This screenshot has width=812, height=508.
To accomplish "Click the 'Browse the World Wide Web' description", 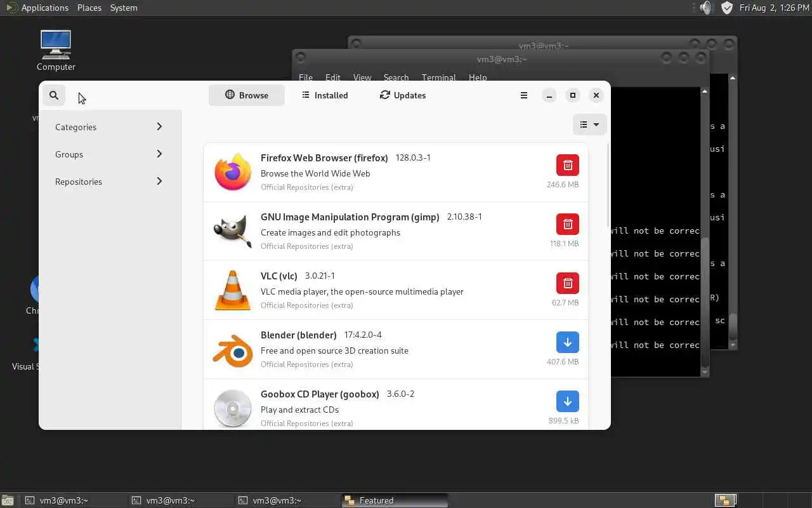I will (x=315, y=173).
